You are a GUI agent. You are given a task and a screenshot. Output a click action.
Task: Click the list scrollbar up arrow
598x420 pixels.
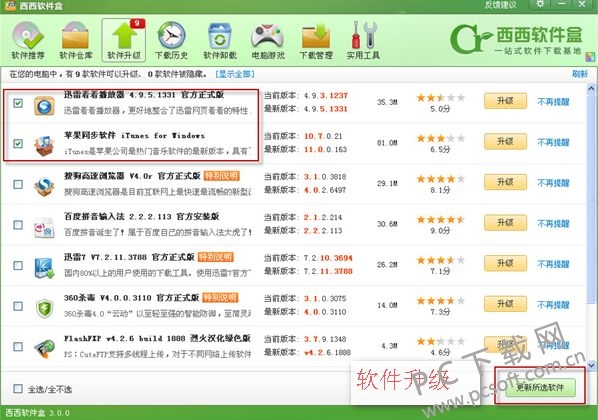[x=591, y=89]
